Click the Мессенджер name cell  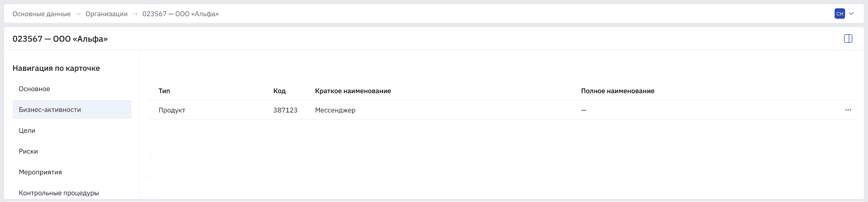(x=335, y=110)
